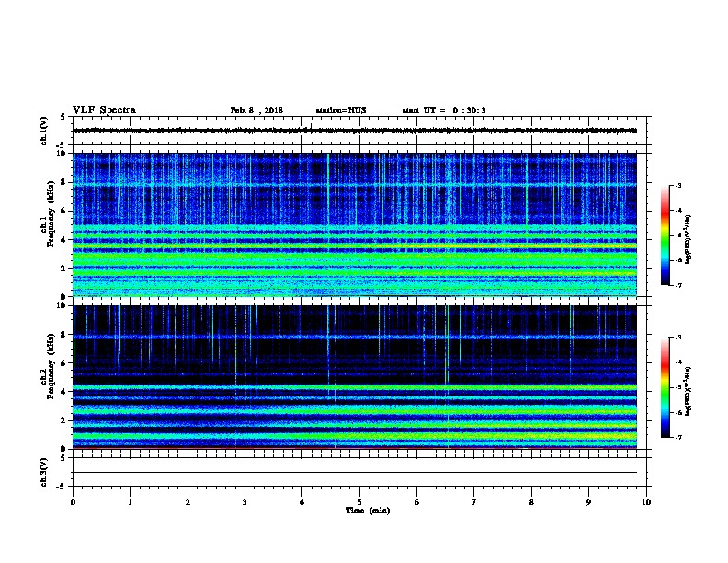Screen dimensions: 728x563
Task: Click the 'ch.1(V)' axis label
Action: [x=43, y=131]
